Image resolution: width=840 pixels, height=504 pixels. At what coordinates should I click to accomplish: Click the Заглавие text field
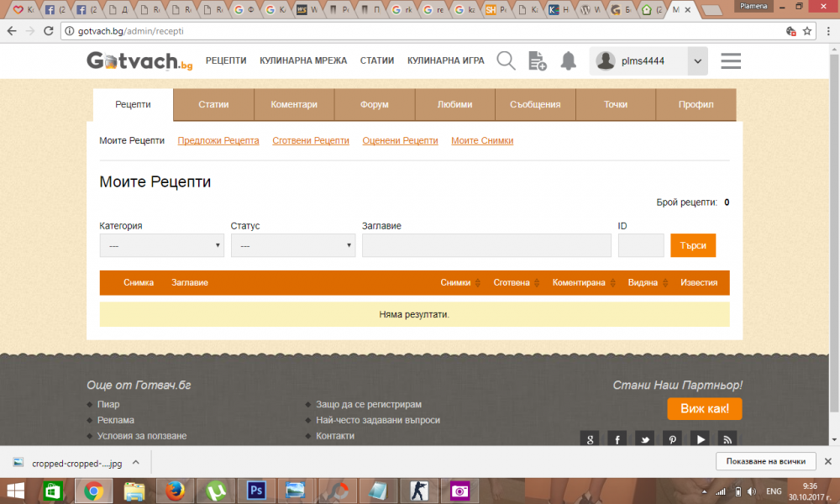tap(486, 245)
